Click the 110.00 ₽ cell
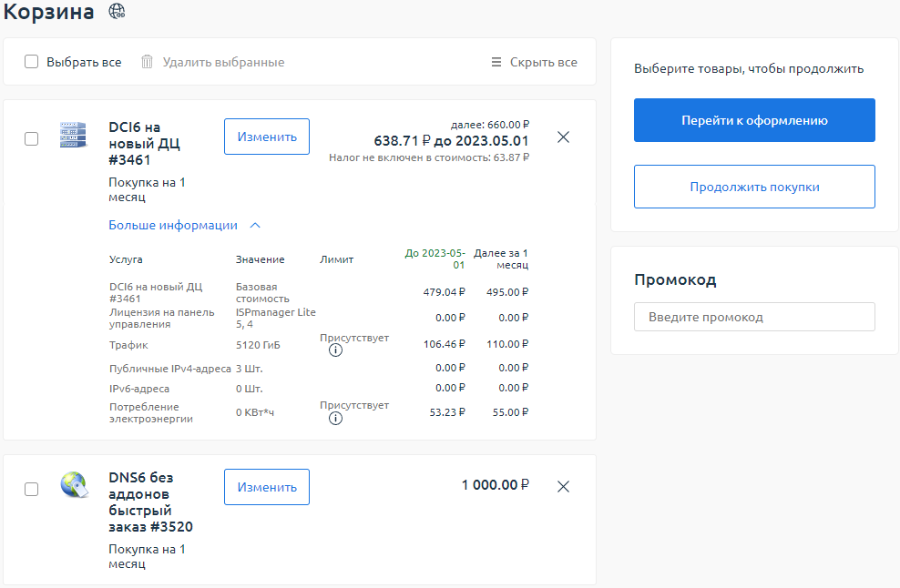The width and height of the screenshot is (900, 588). tap(507, 344)
